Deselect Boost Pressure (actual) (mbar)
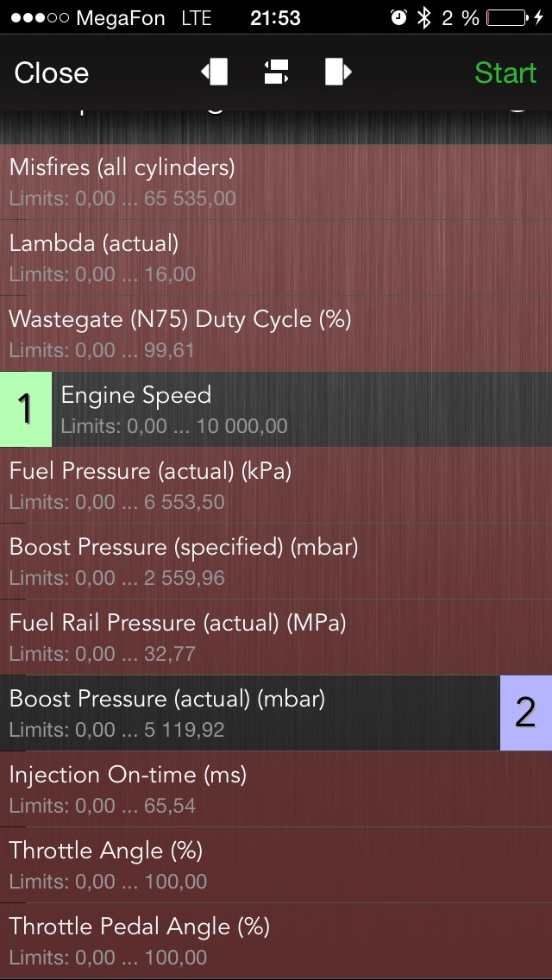552x980 pixels. pos(276,713)
